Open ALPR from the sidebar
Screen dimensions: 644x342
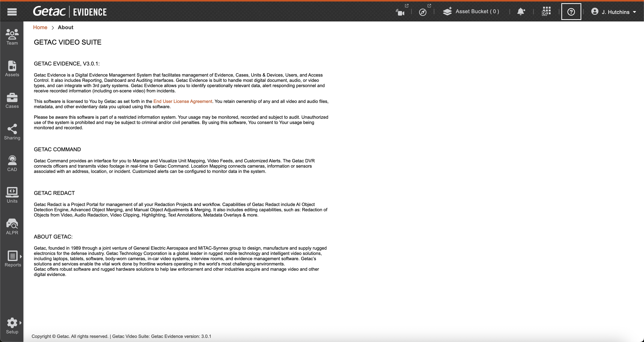coord(12,227)
